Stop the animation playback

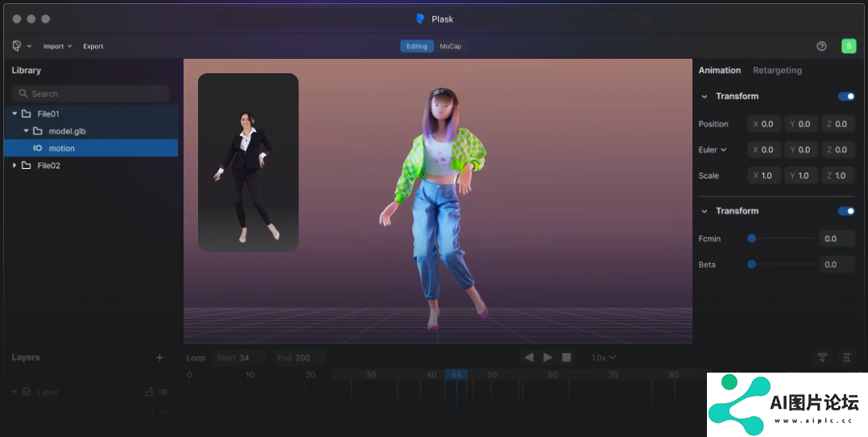566,357
